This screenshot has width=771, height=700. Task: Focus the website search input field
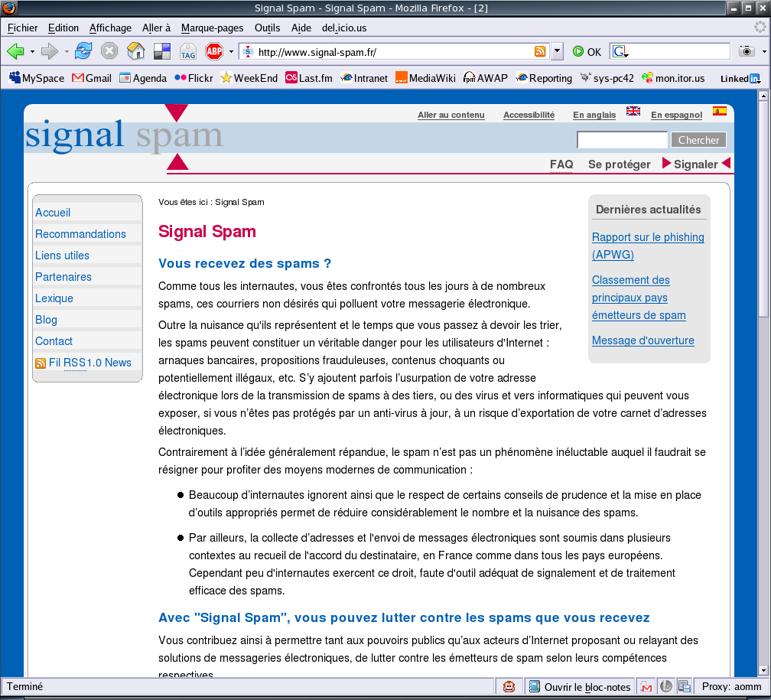(x=622, y=140)
